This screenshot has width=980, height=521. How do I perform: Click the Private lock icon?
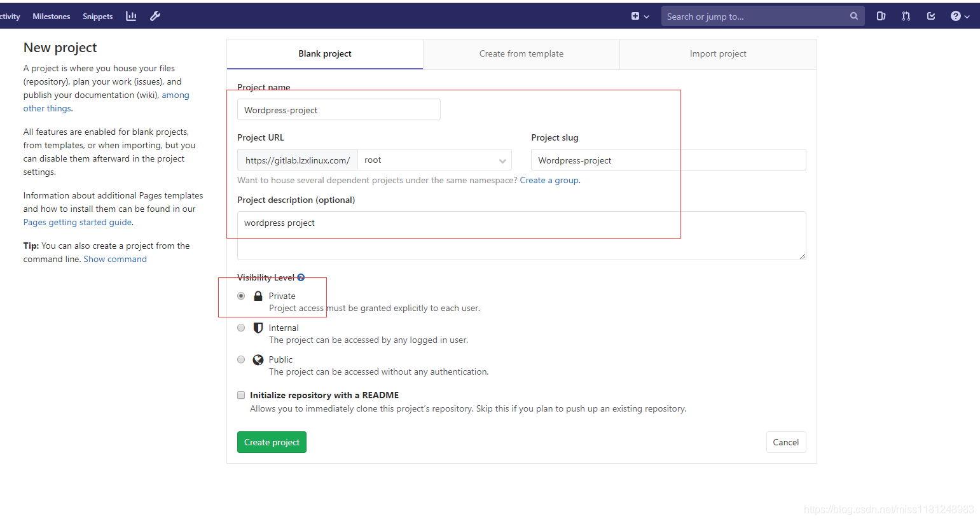tap(258, 296)
